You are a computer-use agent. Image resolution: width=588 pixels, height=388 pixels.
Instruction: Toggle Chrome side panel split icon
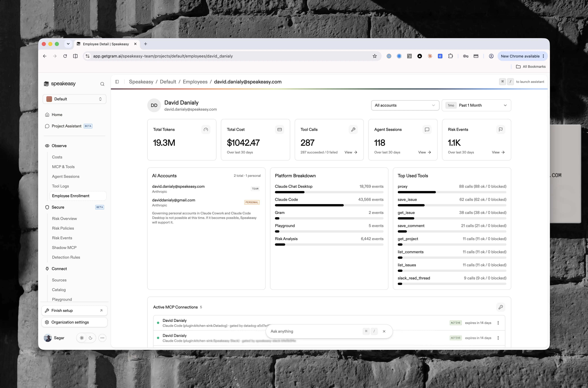(x=75, y=56)
